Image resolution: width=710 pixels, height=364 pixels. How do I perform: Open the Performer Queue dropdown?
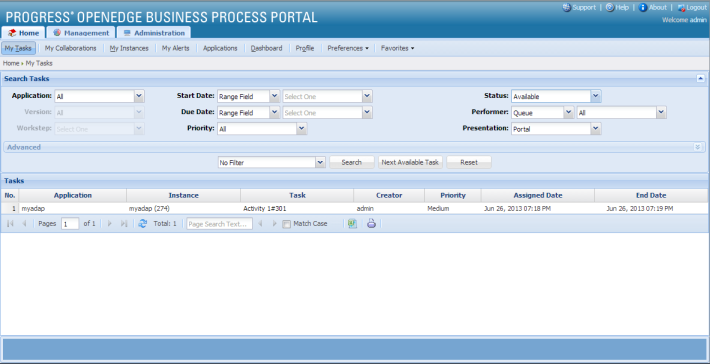coord(569,113)
